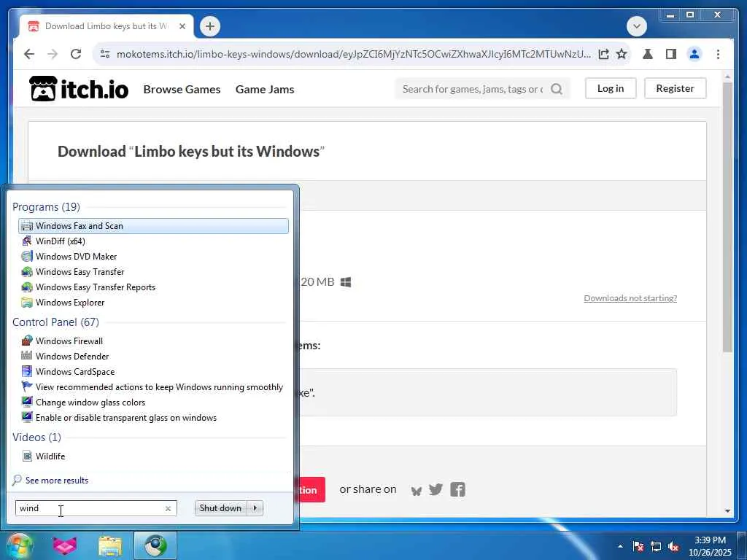
Task: Click the Videos (1) header
Action: click(36, 437)
